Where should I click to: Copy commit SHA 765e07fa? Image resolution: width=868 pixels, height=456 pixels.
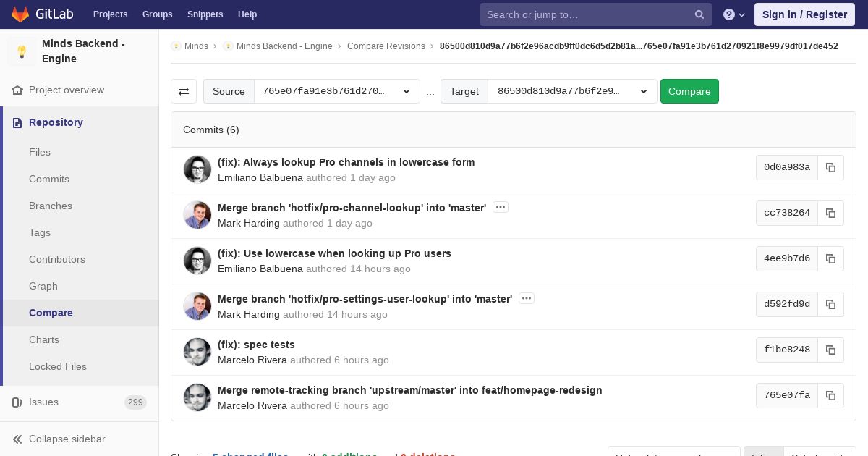click(x=830, y=395)
